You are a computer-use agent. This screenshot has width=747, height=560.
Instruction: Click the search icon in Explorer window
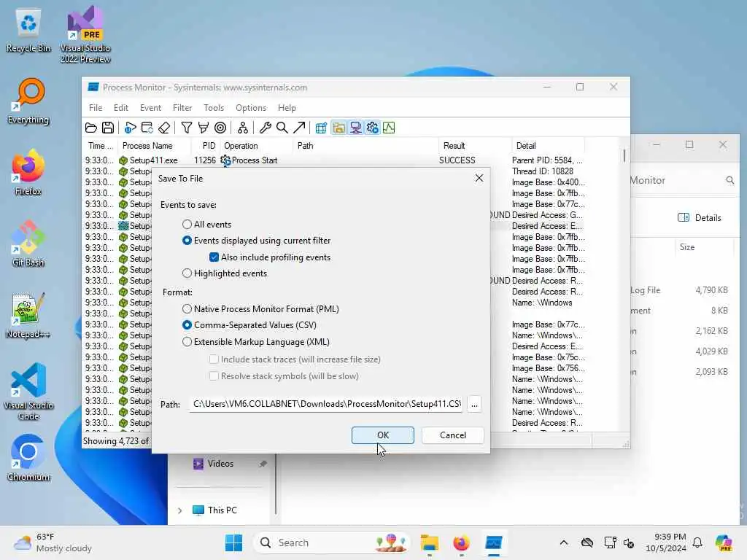[729, 180]
